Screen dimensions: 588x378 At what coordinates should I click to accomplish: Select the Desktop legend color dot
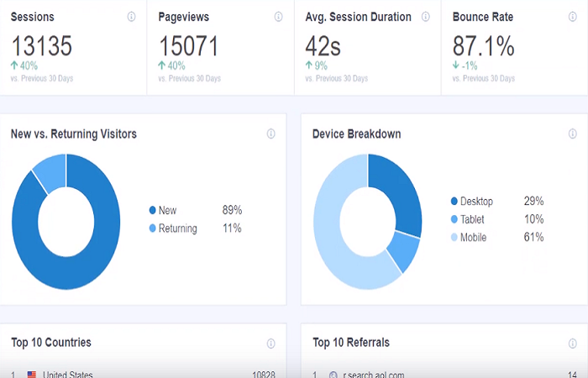(454, 201)
